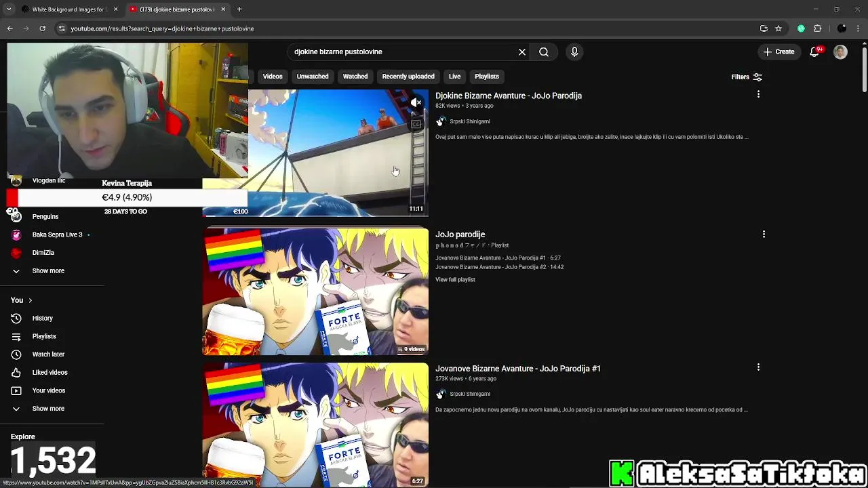The height and width of the screenshot is (488, 868).
Task: Toggle captions on the video preview
Action: [x=416, y=124]
